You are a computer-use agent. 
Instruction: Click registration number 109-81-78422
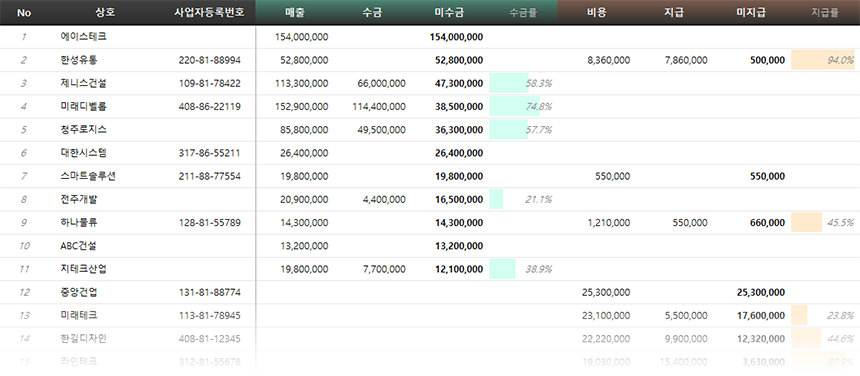210,83
